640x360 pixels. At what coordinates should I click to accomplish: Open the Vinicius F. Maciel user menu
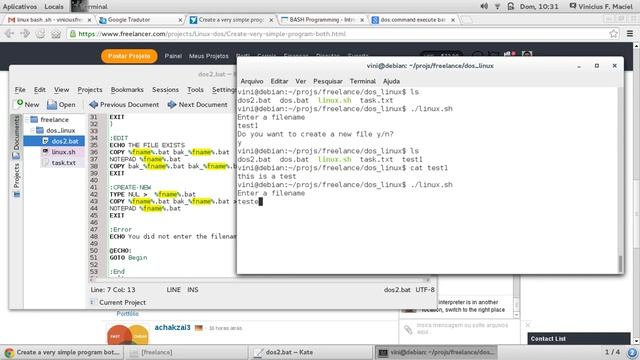click(601, 7)
